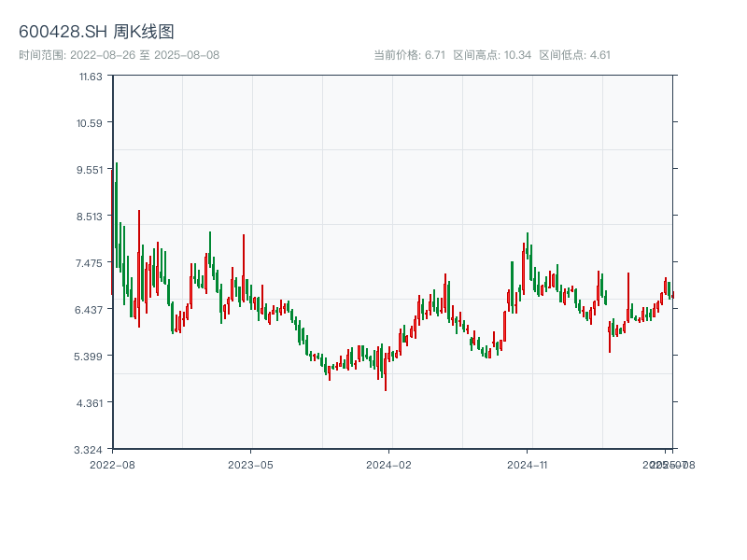The image size is (747, 560).
Task: Select the 9.551 y-axis price label
Action: point(91,169)
